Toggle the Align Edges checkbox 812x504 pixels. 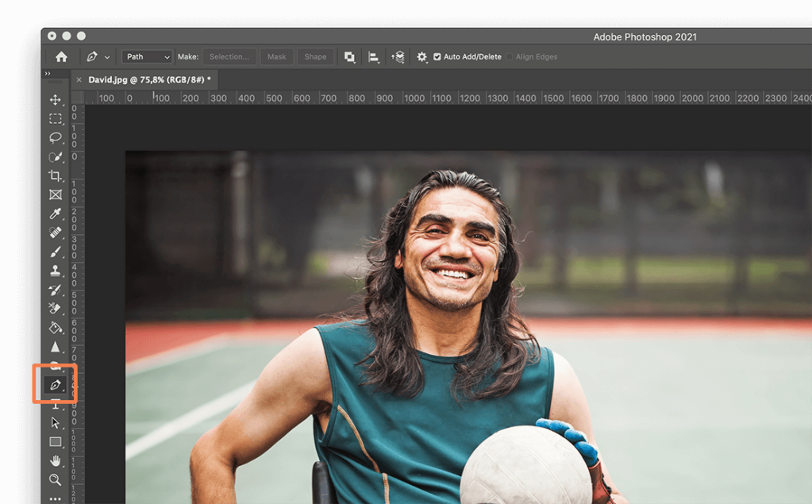(x=510, y=57)
